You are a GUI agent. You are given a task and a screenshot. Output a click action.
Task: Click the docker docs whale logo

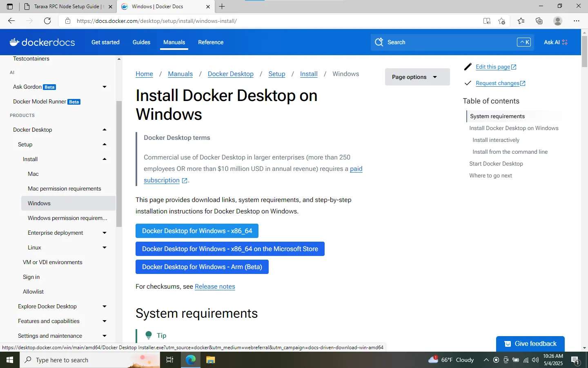(14, 42)
